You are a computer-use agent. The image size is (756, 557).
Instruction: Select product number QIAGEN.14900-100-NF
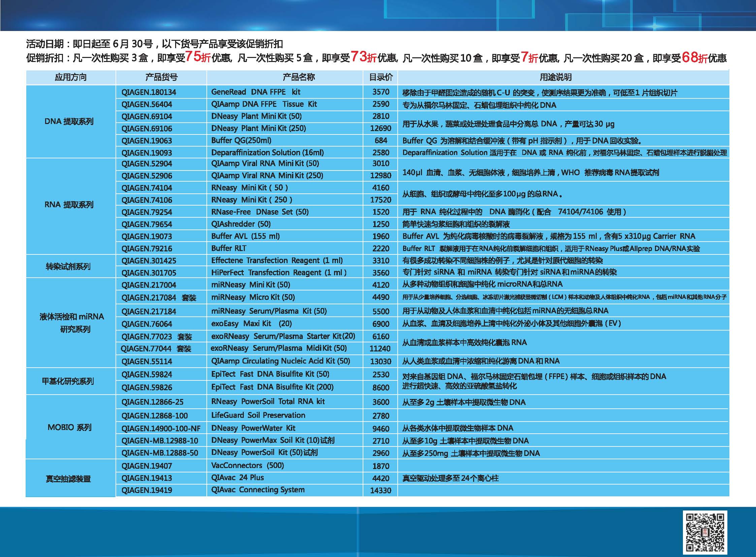tap(161, 429)
